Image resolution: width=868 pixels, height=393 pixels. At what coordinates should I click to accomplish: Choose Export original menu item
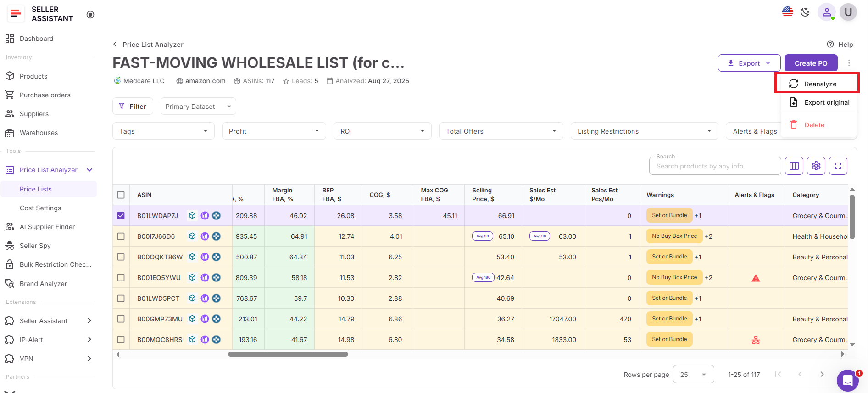[819, 102]
